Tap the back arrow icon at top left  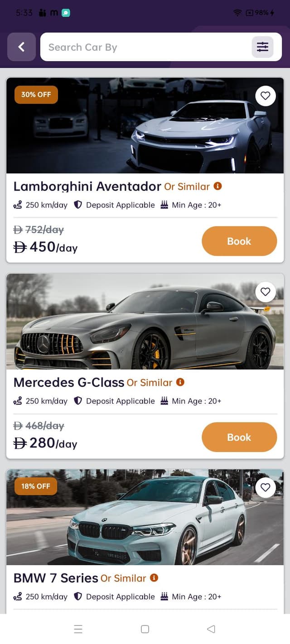(x=21, y=47)
